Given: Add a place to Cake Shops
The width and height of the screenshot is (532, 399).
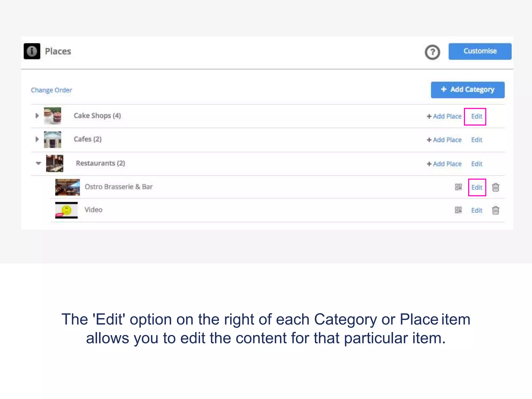Looking at the screenshot, I should (444, 116).
